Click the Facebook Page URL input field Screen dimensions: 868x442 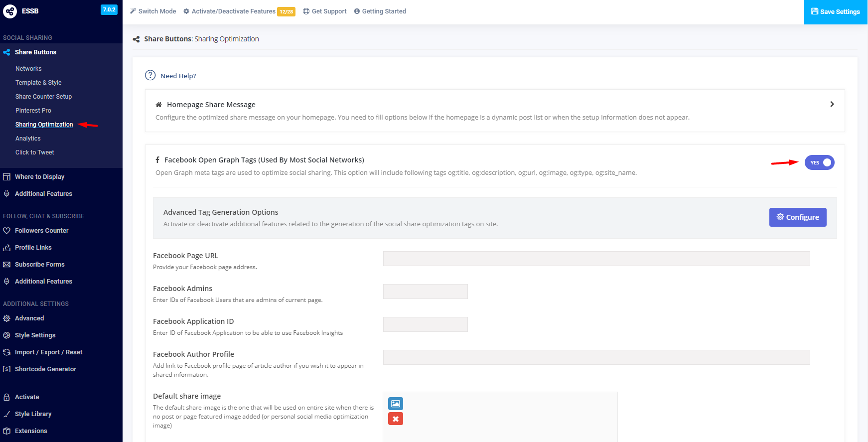[596, 259]
